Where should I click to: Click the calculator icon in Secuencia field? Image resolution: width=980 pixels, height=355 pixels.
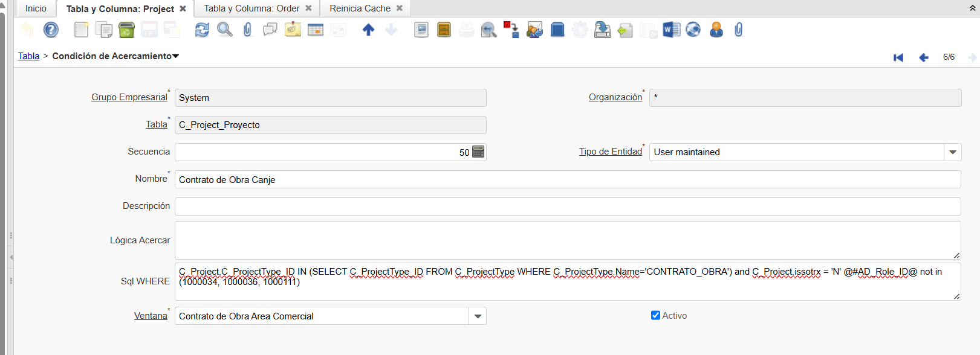point(478,152)
